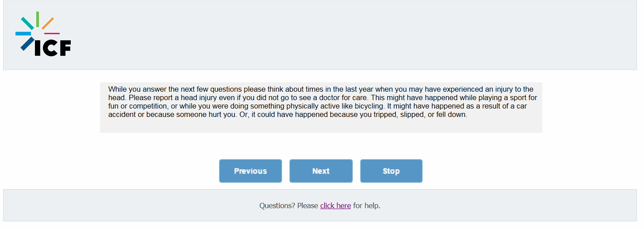
Task: Click the teal ray in the logo
Action: 27,23
